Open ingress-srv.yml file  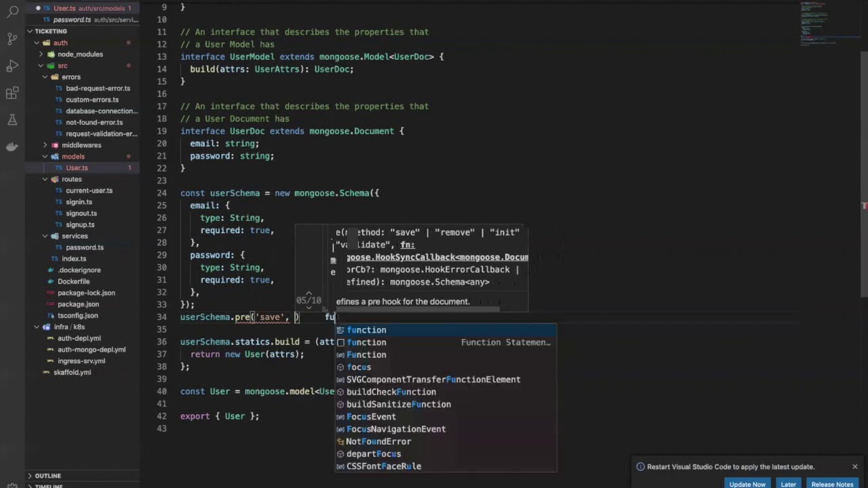pyautogui.click(x=83, y=361)
